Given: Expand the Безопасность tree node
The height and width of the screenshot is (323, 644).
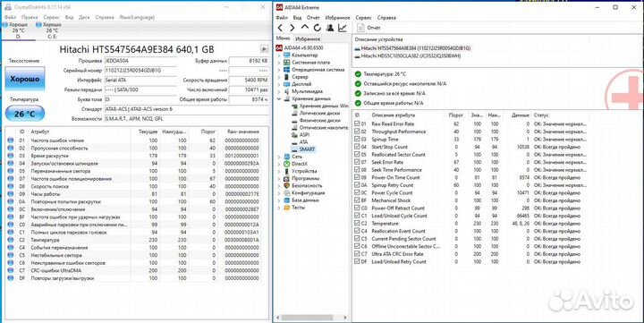Looking at the screenshot, I should pos(279,186).
